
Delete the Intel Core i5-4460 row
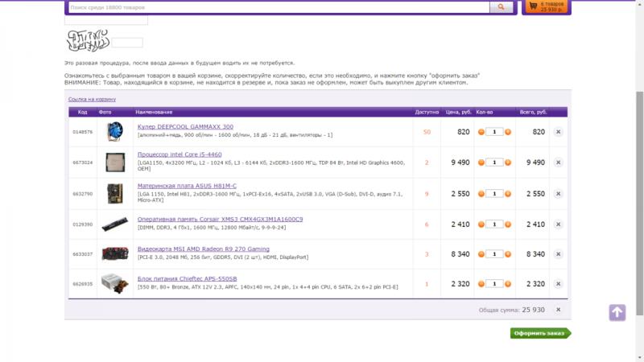(x=558, y=162)
